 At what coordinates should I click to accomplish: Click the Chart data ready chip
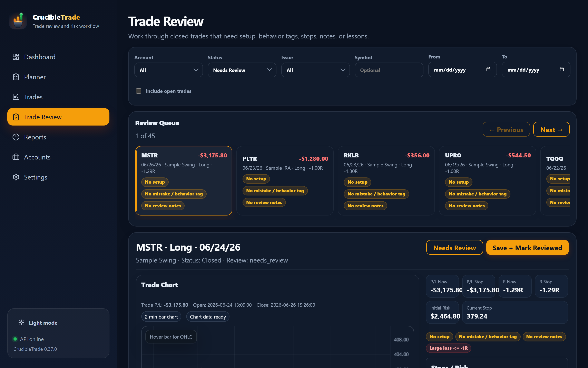208,317
